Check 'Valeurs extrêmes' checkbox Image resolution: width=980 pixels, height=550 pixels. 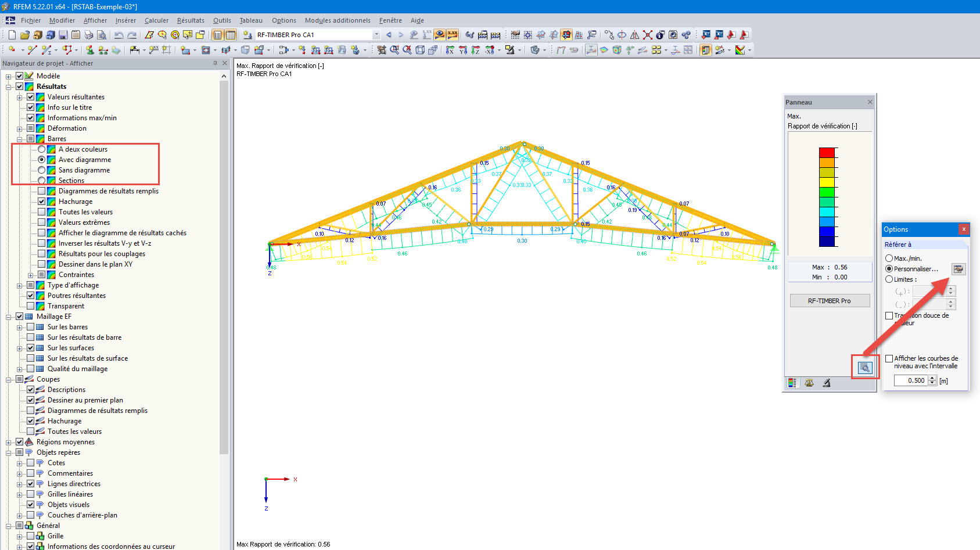pos(42,222)
